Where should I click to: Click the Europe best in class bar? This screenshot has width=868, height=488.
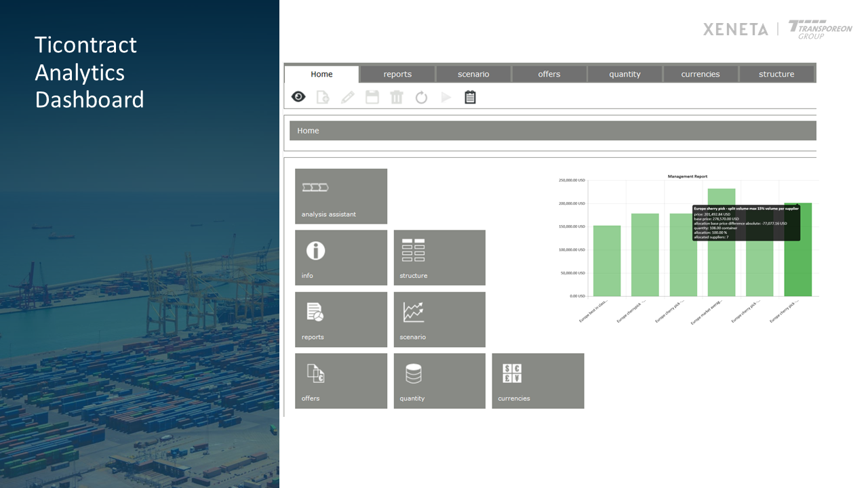coord(607,261)
